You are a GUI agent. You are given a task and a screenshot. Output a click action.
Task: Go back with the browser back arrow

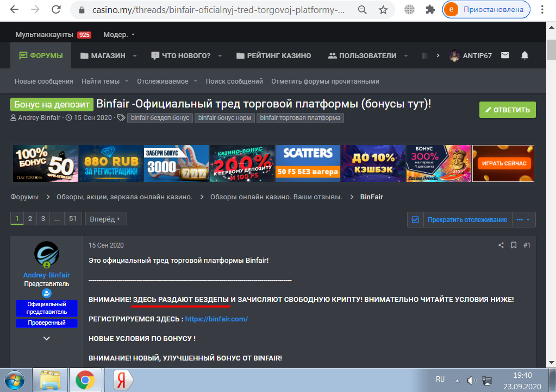point(14,10)
